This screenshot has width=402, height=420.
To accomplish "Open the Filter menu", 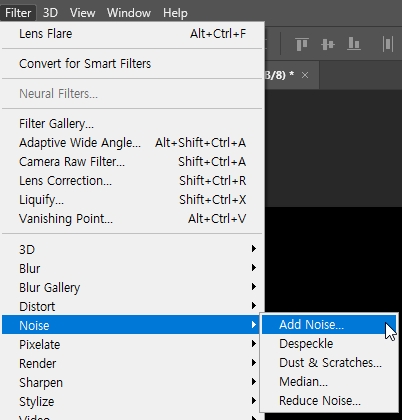I will 18,13.
